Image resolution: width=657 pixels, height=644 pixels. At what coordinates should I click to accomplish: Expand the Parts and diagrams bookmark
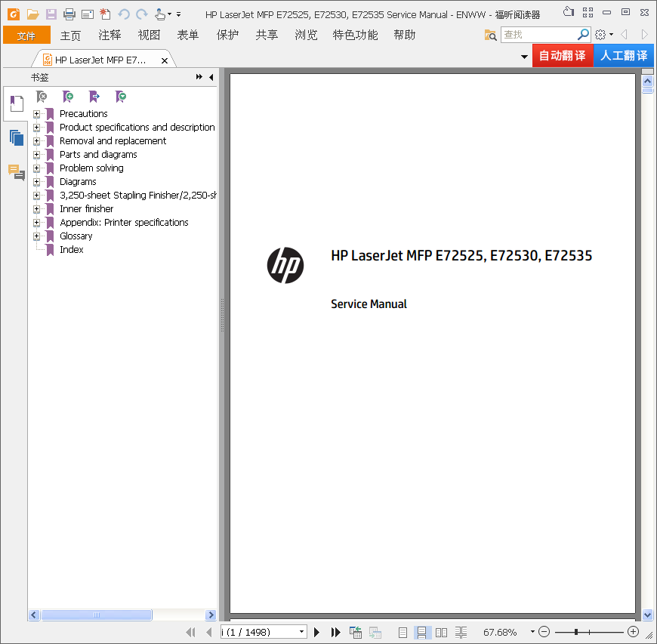pyautogui.click(x=36, y=155)
